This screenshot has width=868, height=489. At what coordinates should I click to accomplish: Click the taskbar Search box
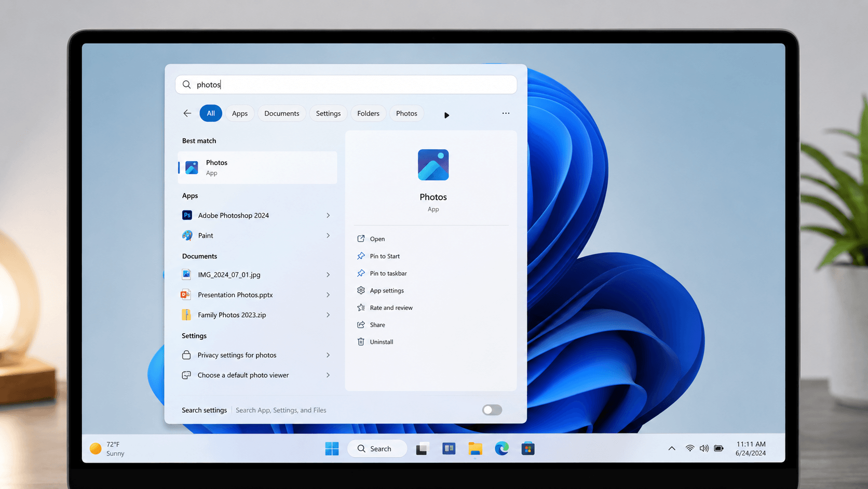click(x=377, y=448)
